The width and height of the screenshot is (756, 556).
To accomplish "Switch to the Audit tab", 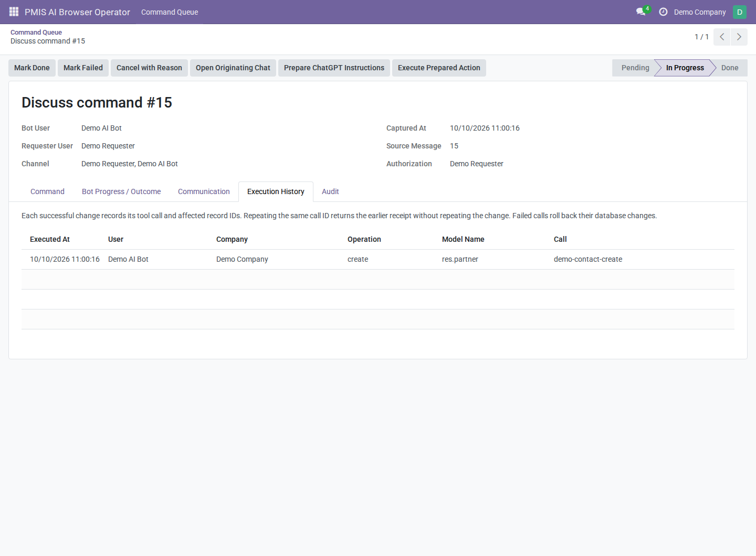I will coord(330,191).
